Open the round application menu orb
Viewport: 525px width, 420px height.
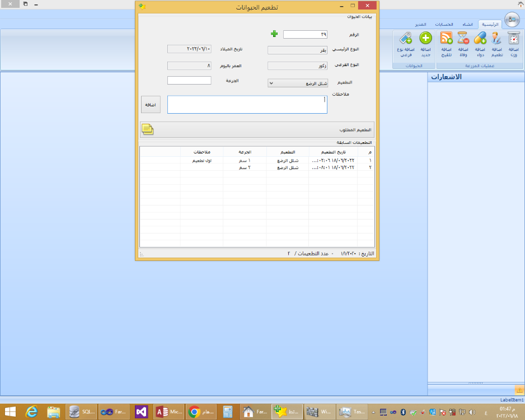point(512,20)
